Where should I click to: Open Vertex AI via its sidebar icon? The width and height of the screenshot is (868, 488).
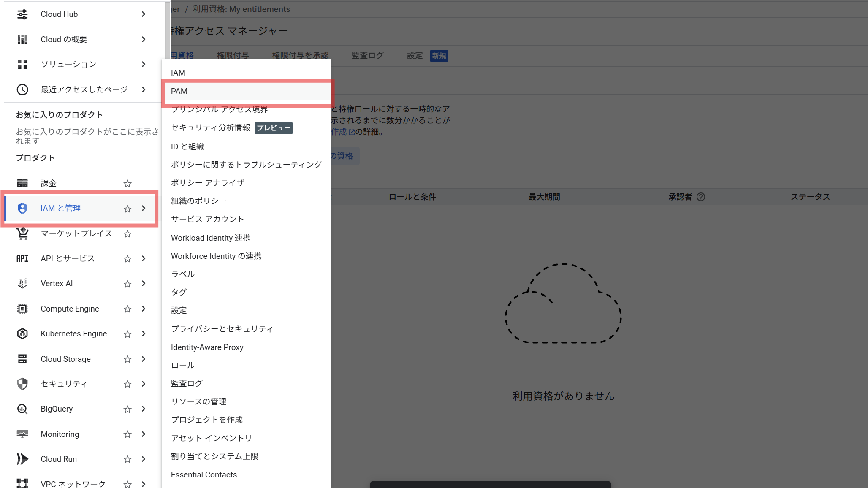22,283
